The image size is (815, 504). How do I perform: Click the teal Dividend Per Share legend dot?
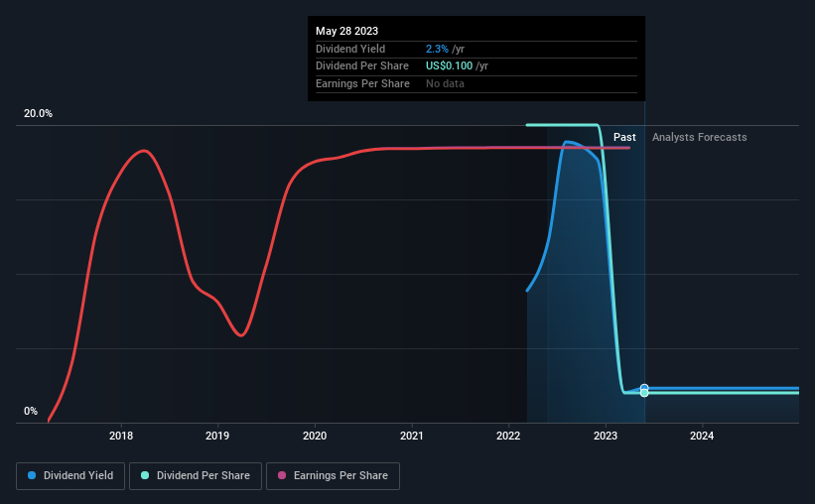145,475
